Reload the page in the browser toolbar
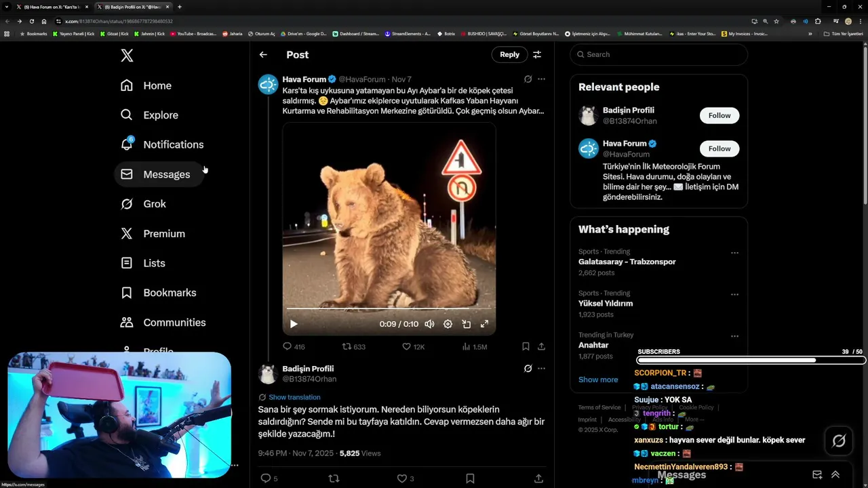This screenshot has width=868, height=488. click(x=31, y=21)
